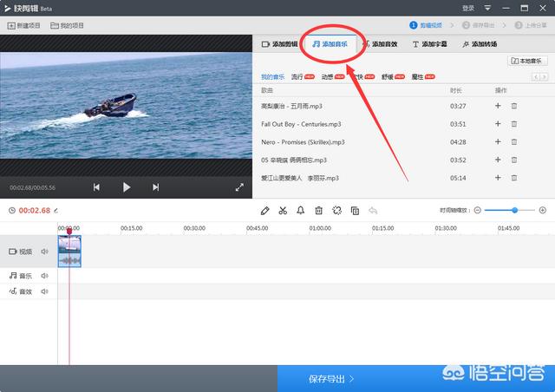Click the copy clip icon
Viewport: 555px width, 392px height.
click(355, 211)
